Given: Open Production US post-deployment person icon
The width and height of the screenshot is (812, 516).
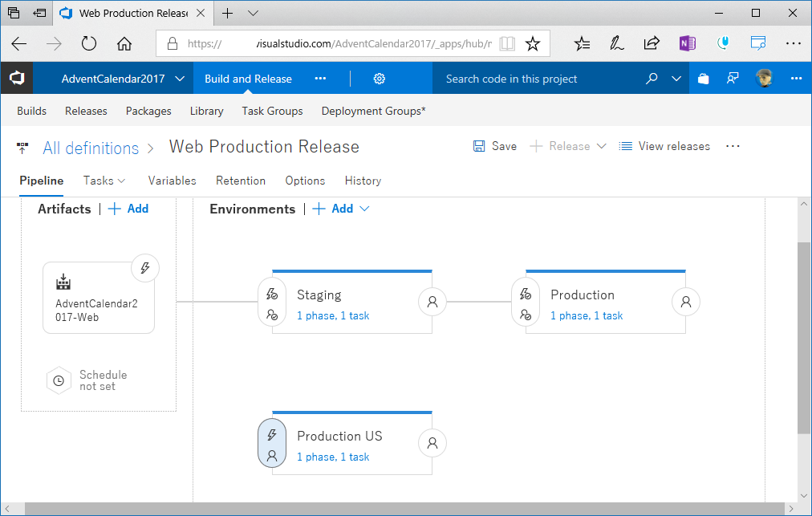Looking at the screenshot, I should [x=432, y=443].
